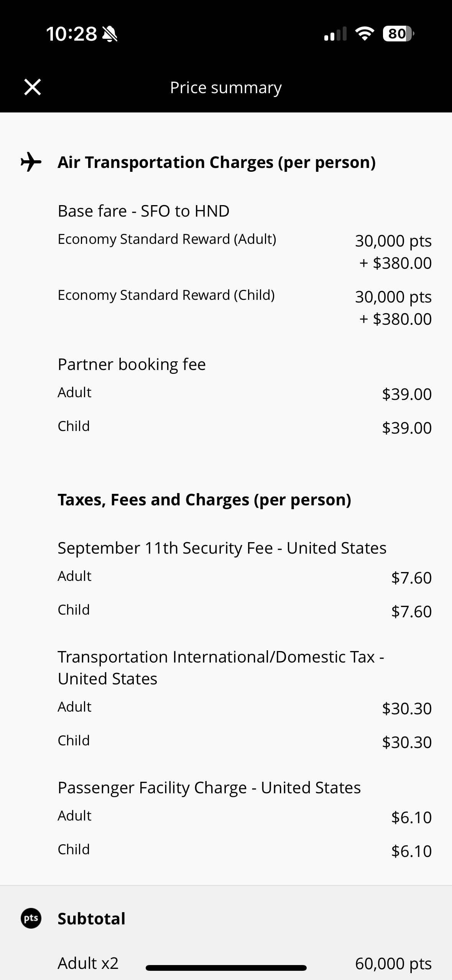Tap the 10:28 clock in status bar
452x980 pixels.
coord(71,34)
